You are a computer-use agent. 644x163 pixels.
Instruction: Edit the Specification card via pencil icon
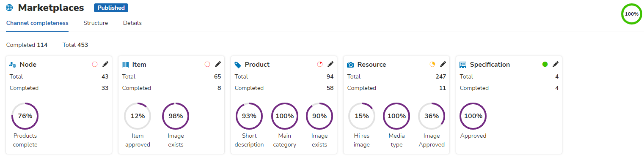click(x=556, y=64)
